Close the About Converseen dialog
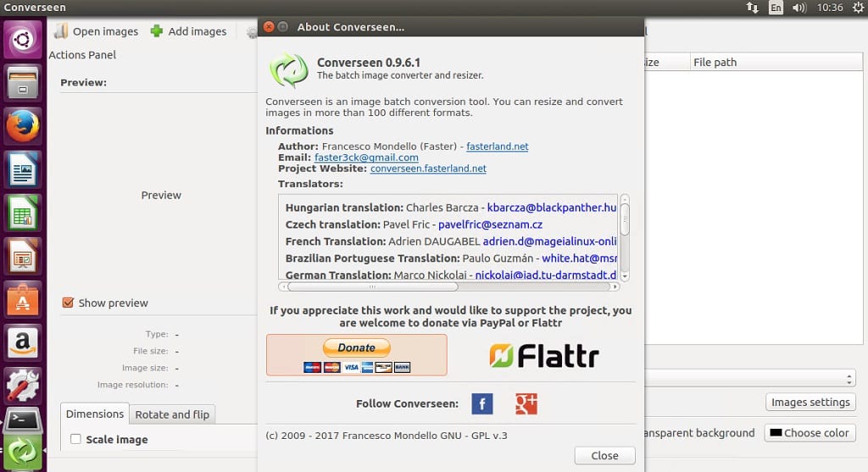This screenshot has height=472, width=868. click(604, 455)
